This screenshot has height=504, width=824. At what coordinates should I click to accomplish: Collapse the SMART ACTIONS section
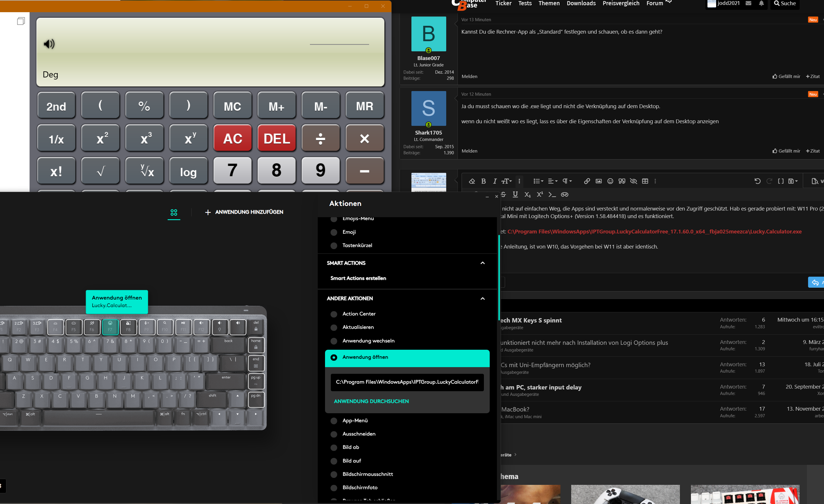(482, 263)
